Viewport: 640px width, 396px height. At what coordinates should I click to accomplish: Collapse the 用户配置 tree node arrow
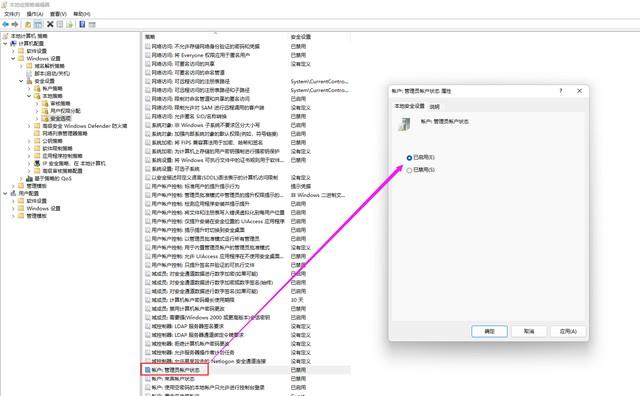point(5,193)
